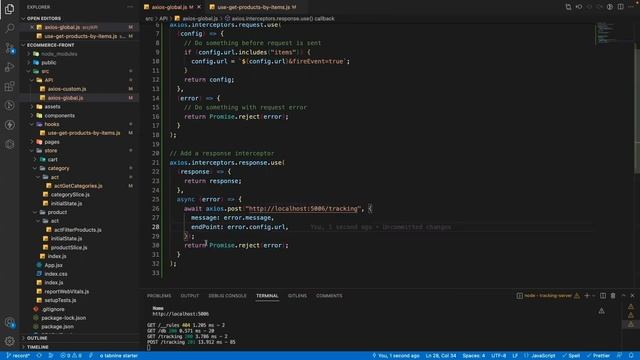Open the Source Control view
This screenshot has width=640, height=360.
click(x=9, y=48)
